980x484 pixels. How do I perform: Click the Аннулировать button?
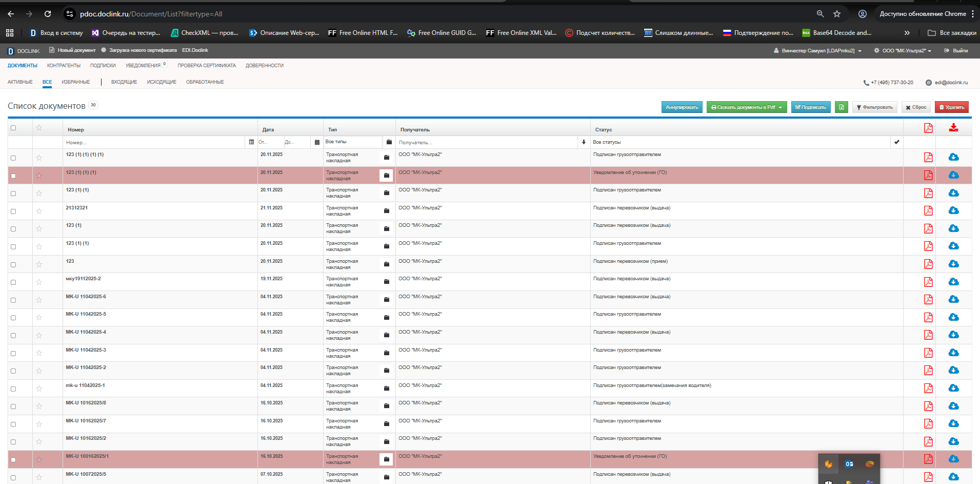(682, 107)
